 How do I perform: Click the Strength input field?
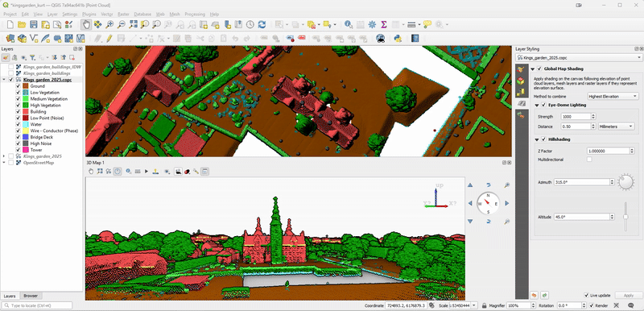576,117
